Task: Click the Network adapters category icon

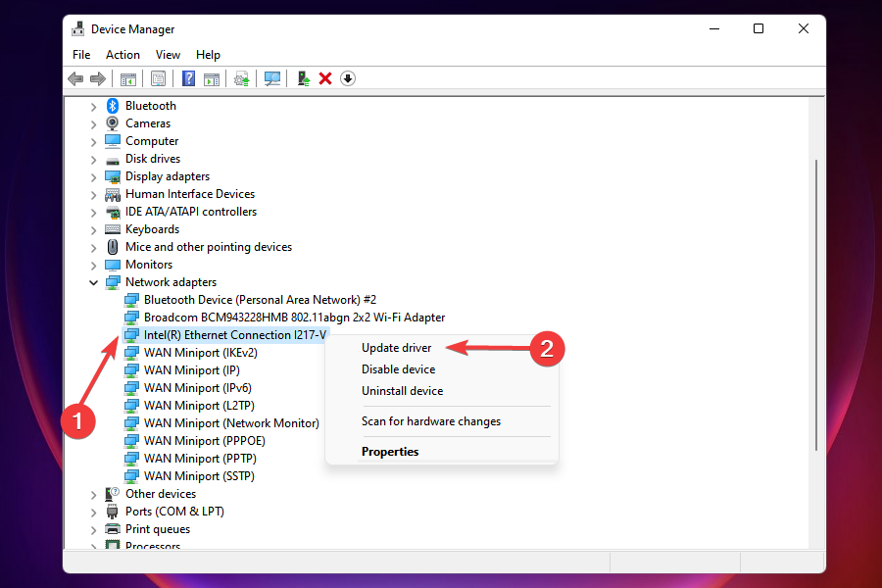Action: point(113,282)
